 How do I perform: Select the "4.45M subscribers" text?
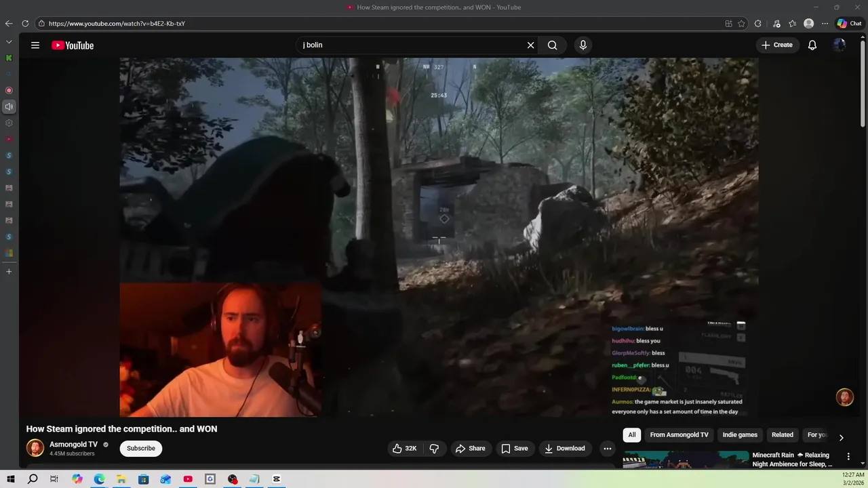point(72,453)
